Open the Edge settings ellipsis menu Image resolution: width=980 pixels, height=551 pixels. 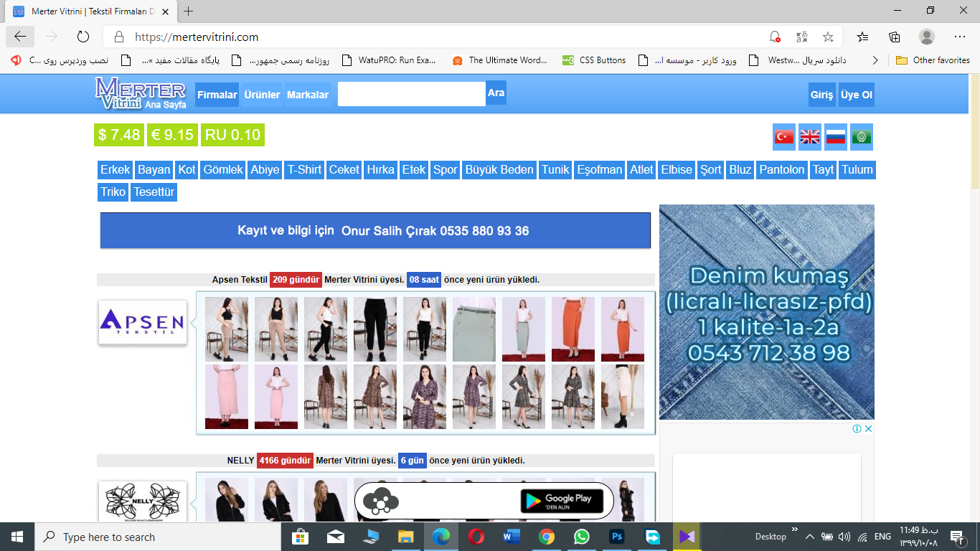(x=960, y=37)
